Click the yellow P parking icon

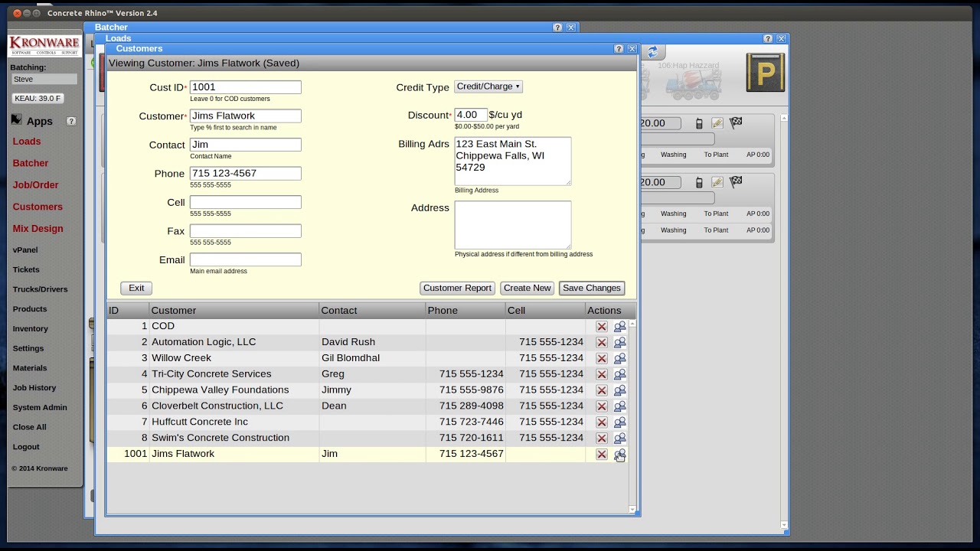pos(765,73)
